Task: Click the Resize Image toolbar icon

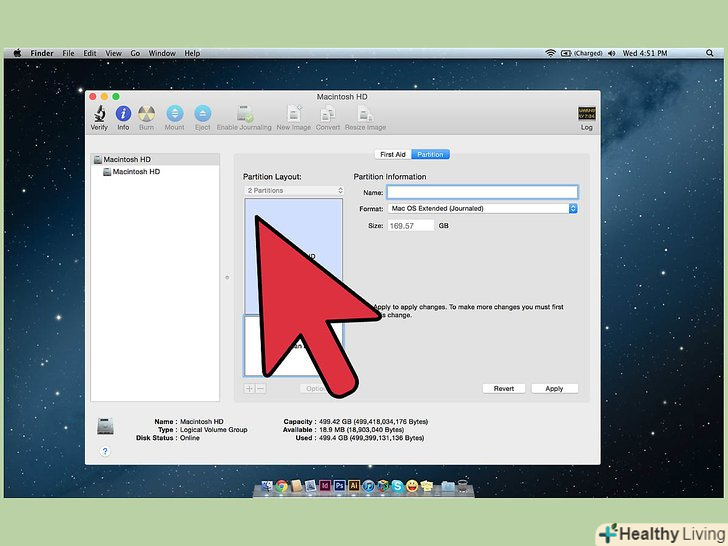Action: [365, 113]
